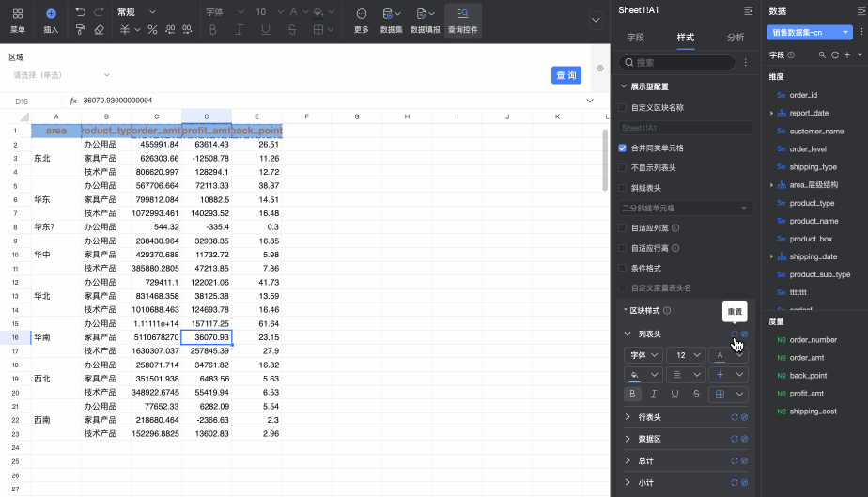Open 更多 options in toolbar
868x497 pixels.
point(362,21)
